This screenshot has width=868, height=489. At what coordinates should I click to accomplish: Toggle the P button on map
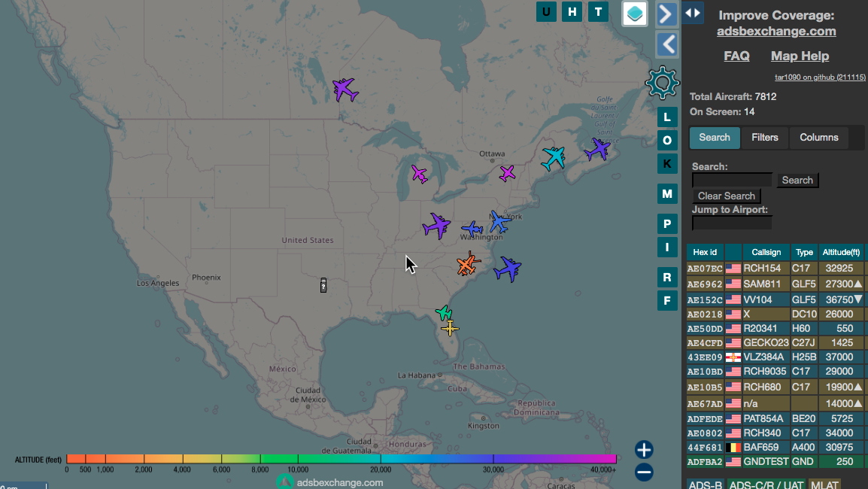click(667, 223)
